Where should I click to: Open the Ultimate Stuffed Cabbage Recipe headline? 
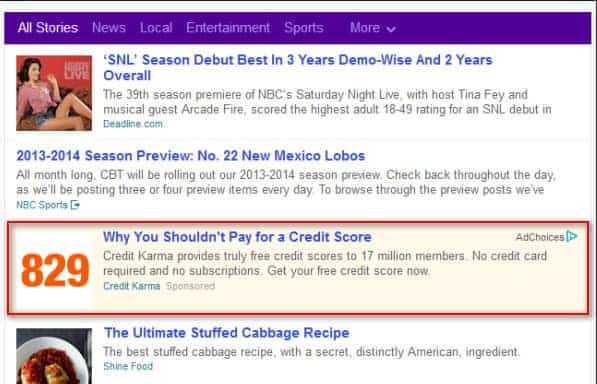[227, 333]
